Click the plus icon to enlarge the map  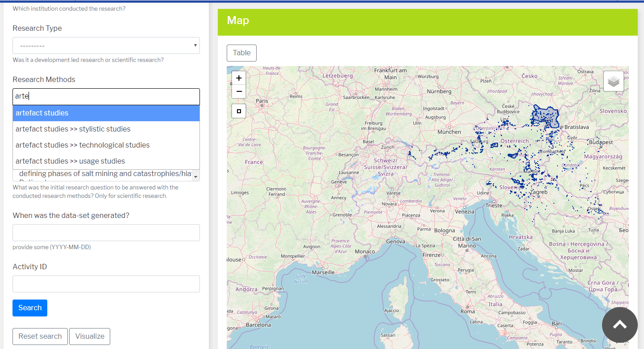239,78
